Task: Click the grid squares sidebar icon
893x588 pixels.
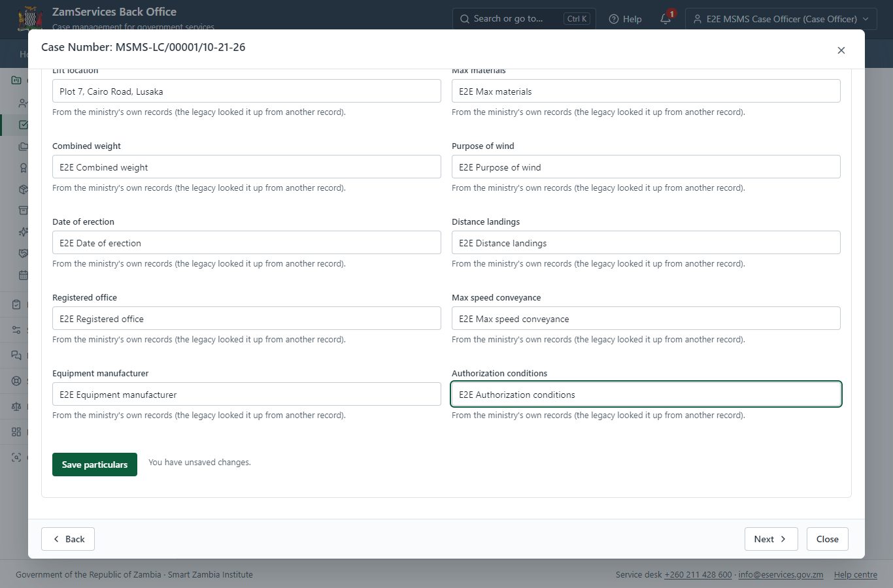Action: [16, 432]
